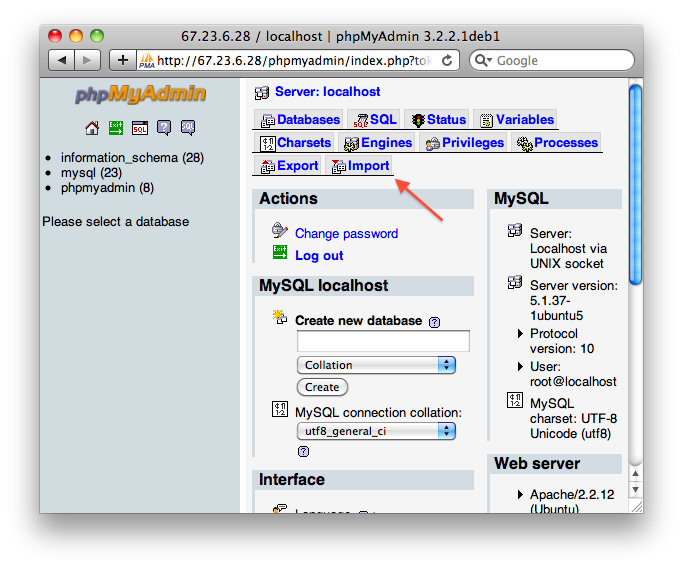Click the collation icon beside MySQL connection collation
Viewport: 683px width, 568px height.
[280, 409]
